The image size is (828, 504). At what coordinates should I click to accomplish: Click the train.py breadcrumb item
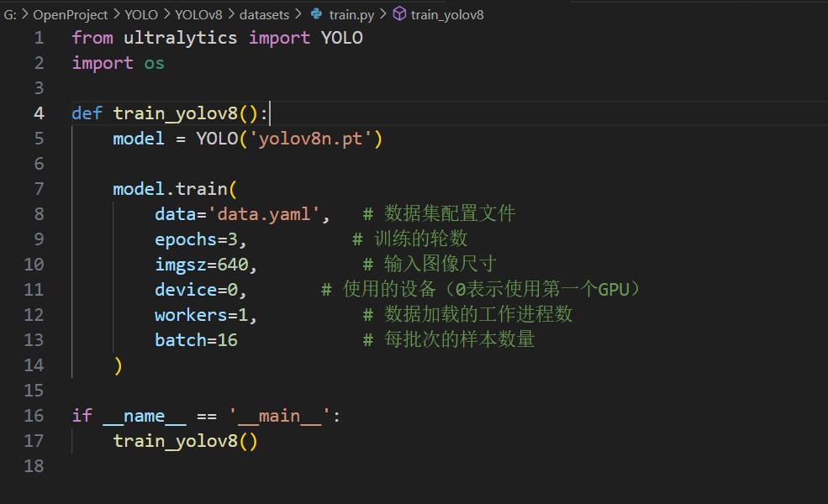(x=351, y=15)
